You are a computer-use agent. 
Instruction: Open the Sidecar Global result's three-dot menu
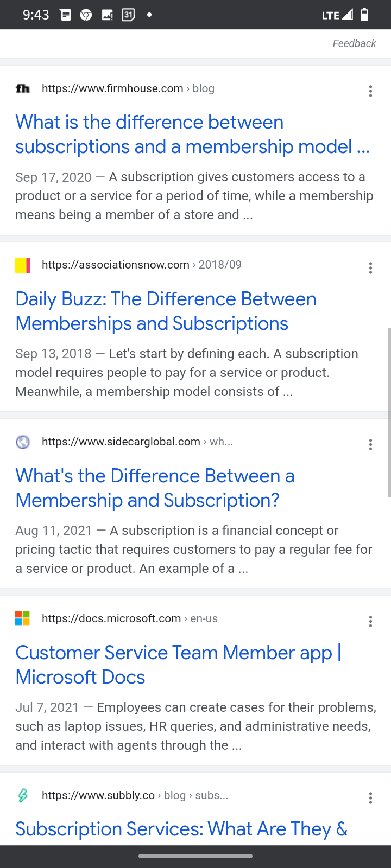tap(370, 445)
